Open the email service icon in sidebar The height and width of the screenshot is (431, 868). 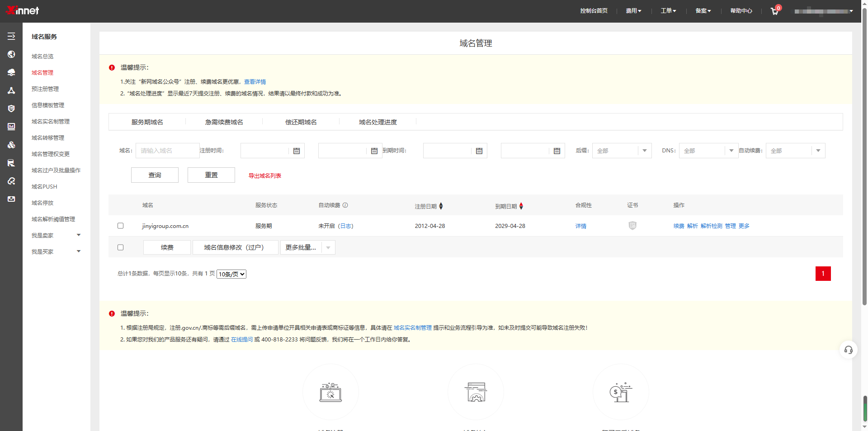coord(12,199)
